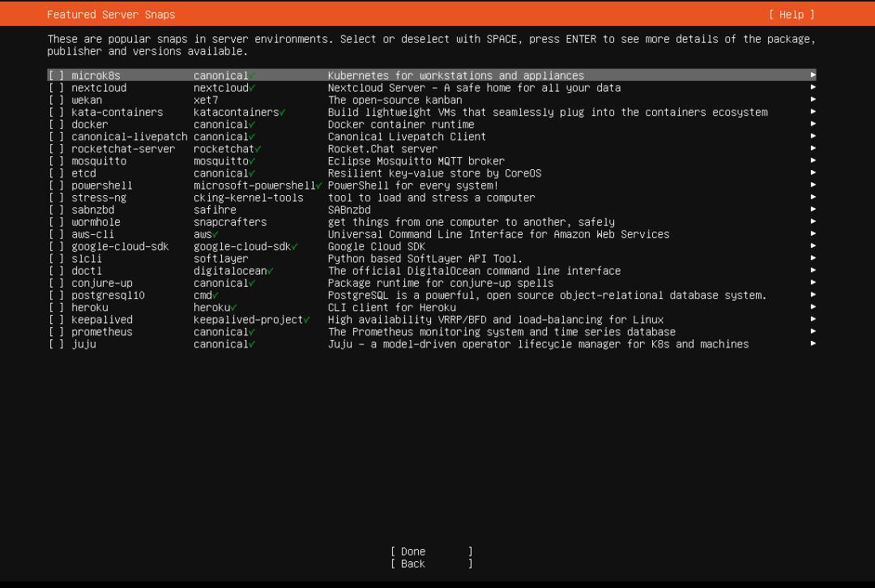Screen dimensions: 875x588
Task: Go to previous screen with Back
Action: pyautogui.click(x=431, y=564)
